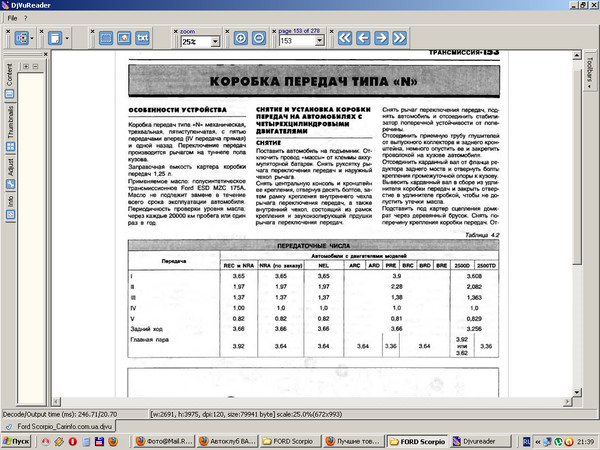
Task: Switch to the Adjust side tab
Action: [10, 173]
